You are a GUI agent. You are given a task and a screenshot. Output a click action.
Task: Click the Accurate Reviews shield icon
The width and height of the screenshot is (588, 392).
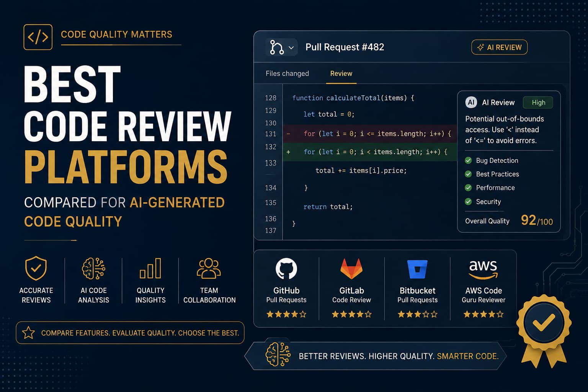click(x=36, y=268)
